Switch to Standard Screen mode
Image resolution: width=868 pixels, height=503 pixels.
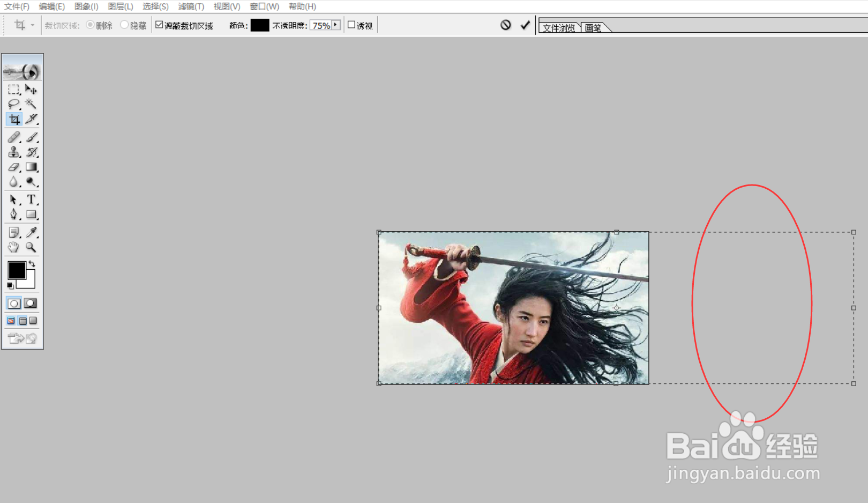click(x=11, y=321)
